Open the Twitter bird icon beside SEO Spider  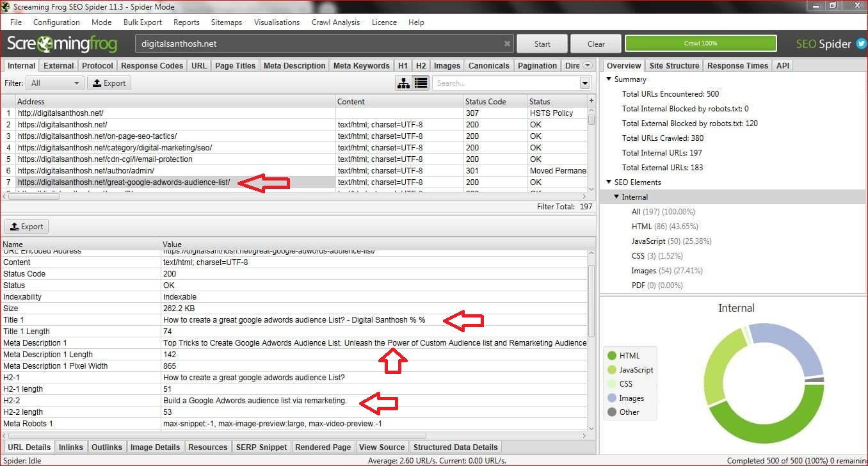pos(861,44)
